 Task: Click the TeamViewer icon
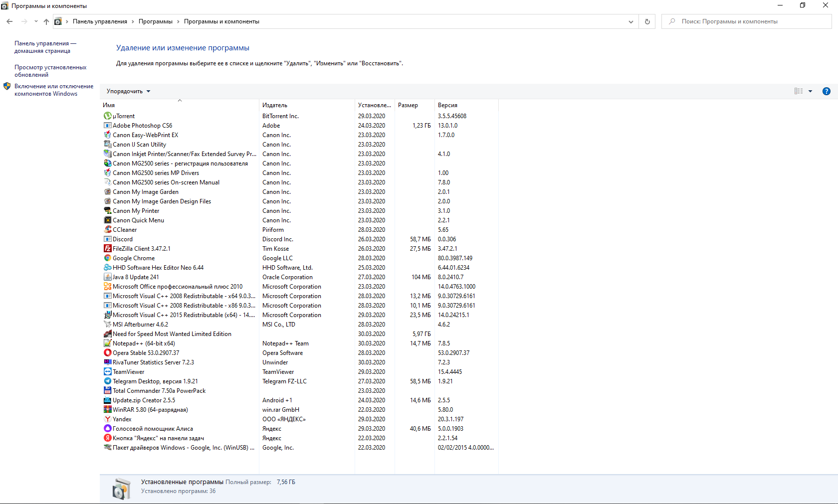pos(107,372)
